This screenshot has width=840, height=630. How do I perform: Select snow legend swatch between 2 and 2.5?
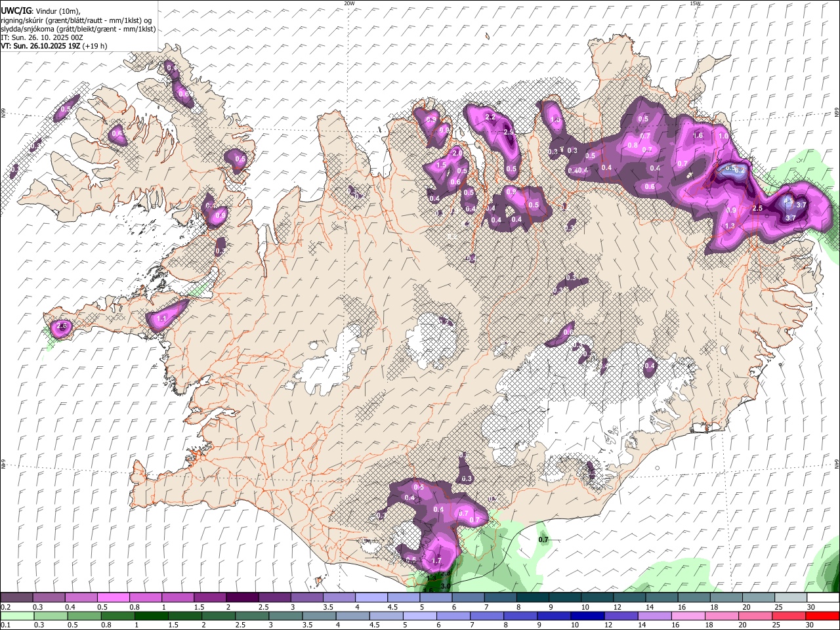coord(241,598)
